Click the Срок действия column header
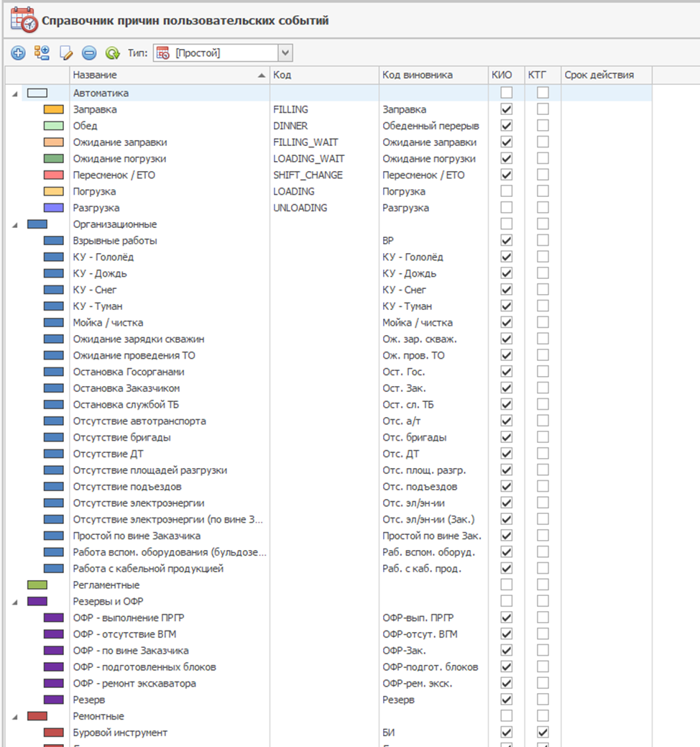 (606, 75)
